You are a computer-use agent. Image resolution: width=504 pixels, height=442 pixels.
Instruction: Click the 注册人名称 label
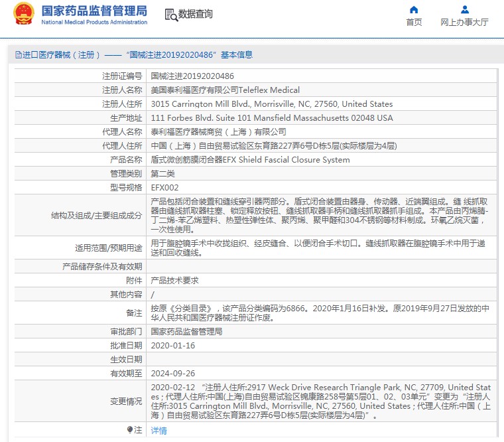122,90
